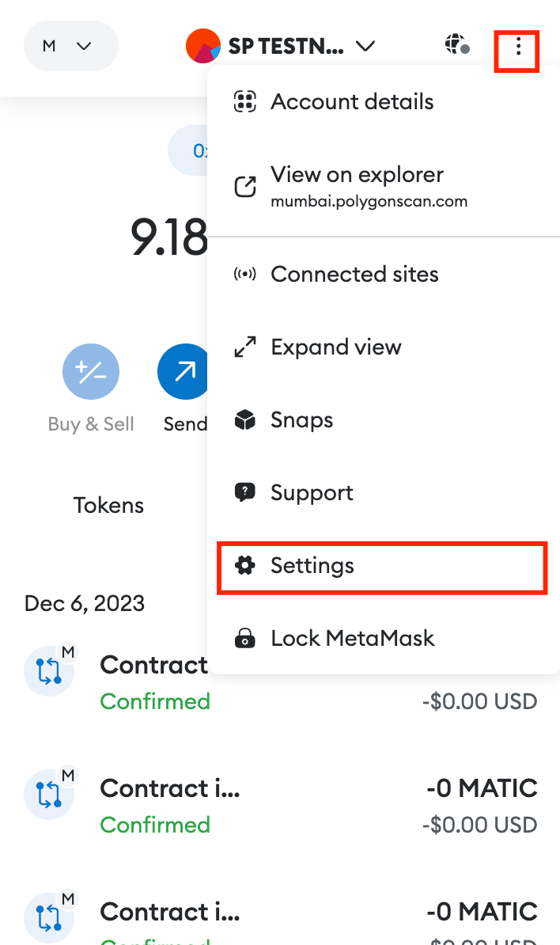560x945 pixels.
Task: Click the globe network icon near the menu
Action: [x=456, y=46]
